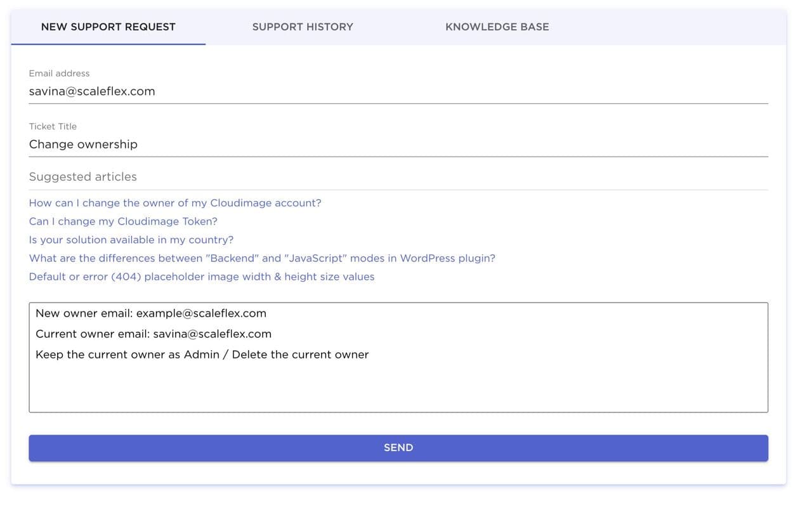812x505 pixels.
Task: Click example@scaleflex.com in the message box
Action: tap(201, 313)
